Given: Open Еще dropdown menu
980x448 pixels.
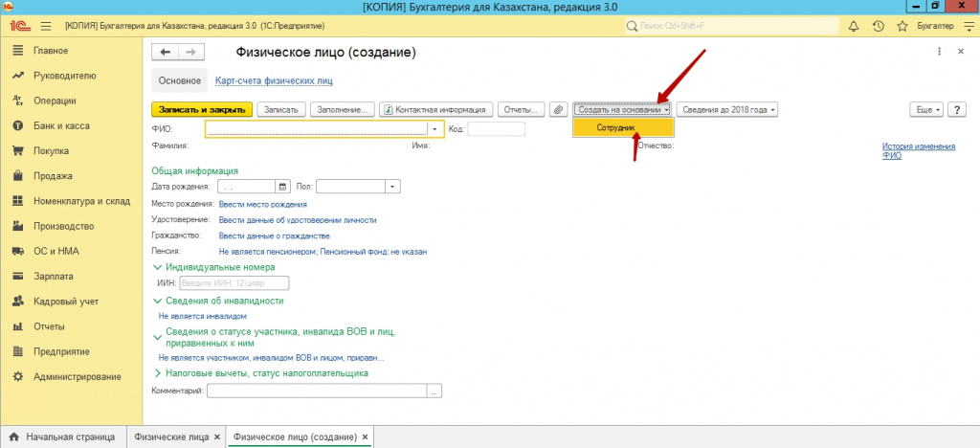Looking at the screenshot, I should point(928,109).
